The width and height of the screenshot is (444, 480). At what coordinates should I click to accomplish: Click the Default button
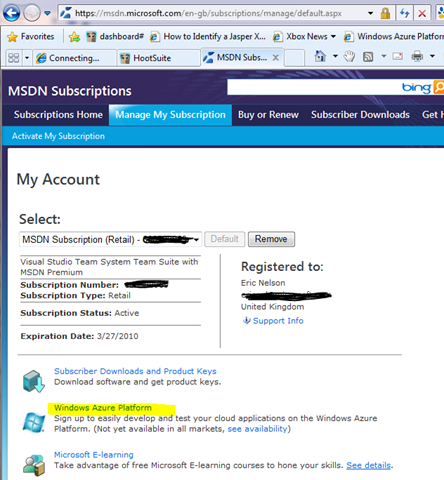coord(225,239)
